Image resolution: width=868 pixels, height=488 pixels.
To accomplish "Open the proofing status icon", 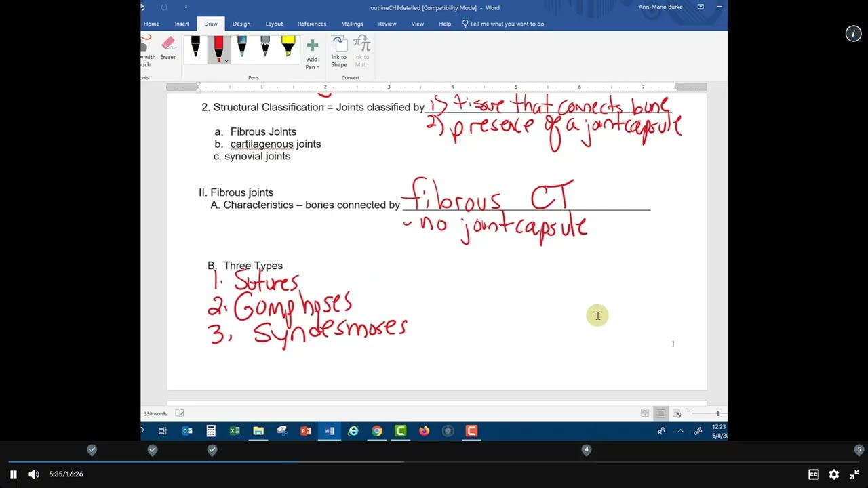I will click(x=180, y=413).
